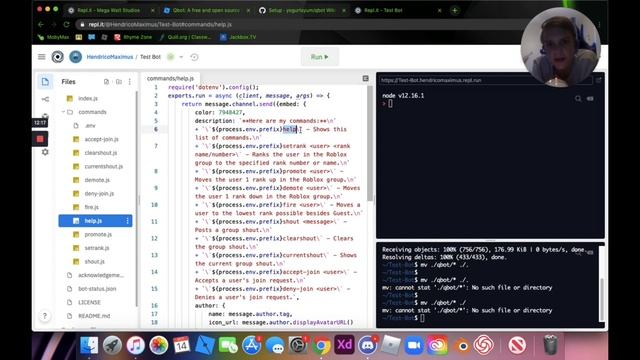Screen dimensions: 640x360
Task: Open fire.js file
Action: coord(91,207)
